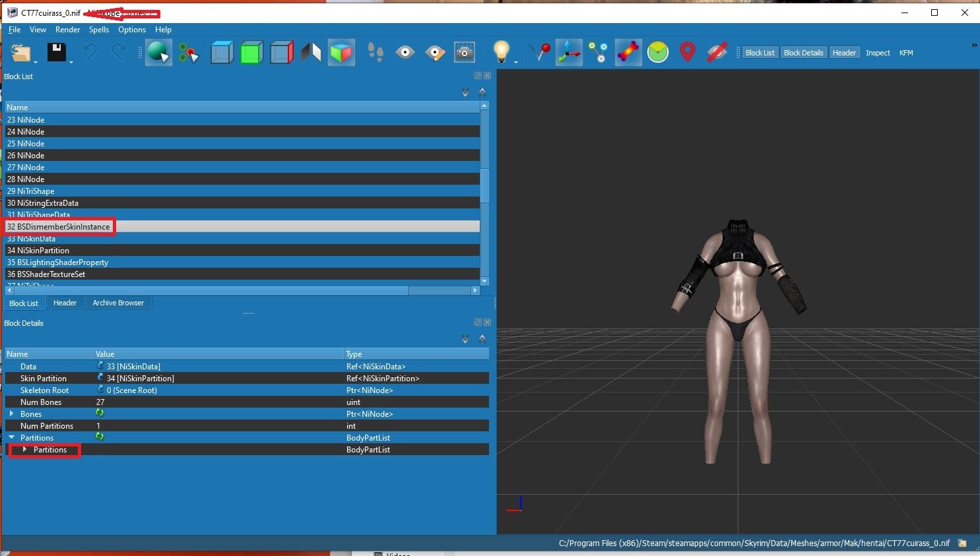This screenshot has width=980, height=556.
Task: Switch to the green-front cube view
Action: tap(251, 53)
